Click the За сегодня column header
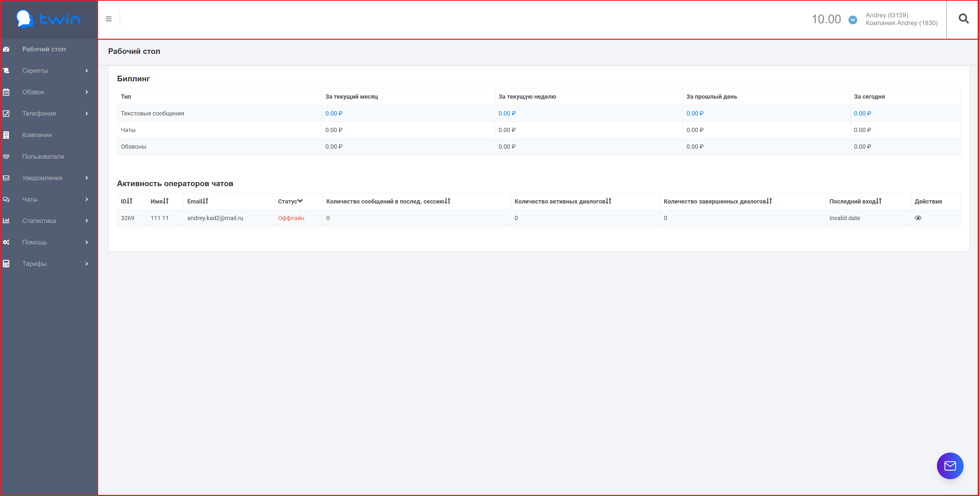Image resolution: width=980 pixels, height=496 pixels. 869,97
